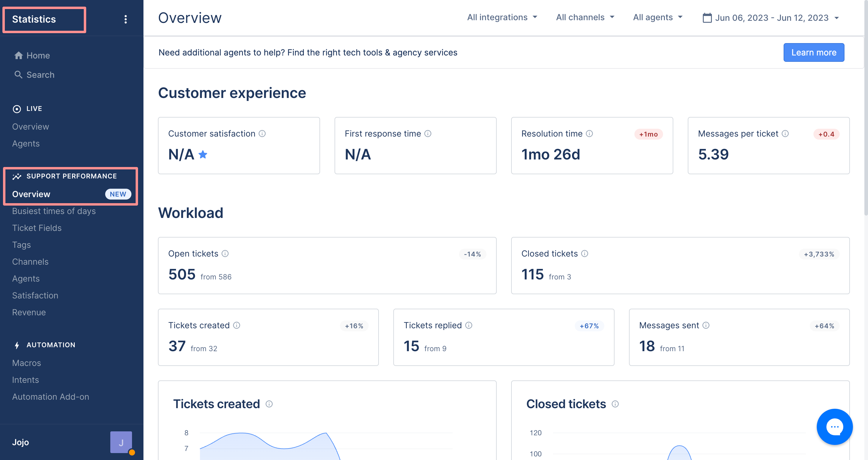Click the Search magnifier icon

18,75
